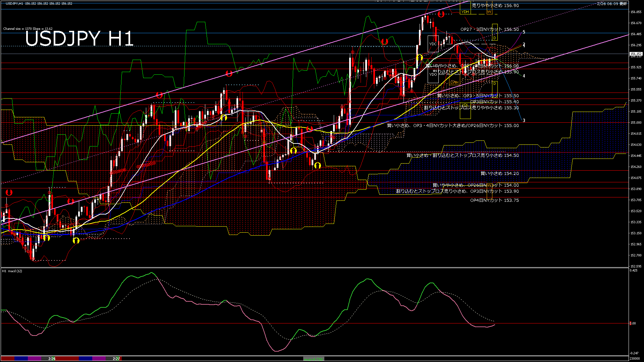
Task: Click the current price tag 156.152
Action: click(636, 54)
